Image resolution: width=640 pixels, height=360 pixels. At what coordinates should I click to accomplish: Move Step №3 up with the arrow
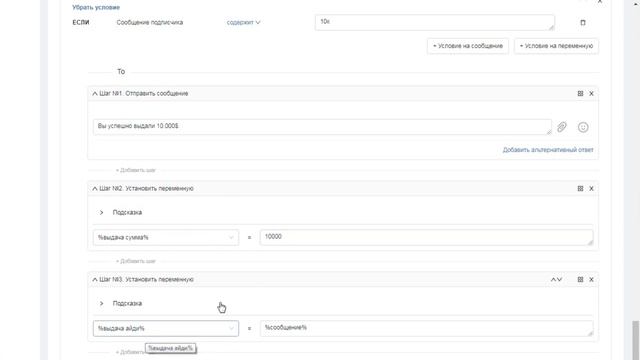click(x=553, y=280)
